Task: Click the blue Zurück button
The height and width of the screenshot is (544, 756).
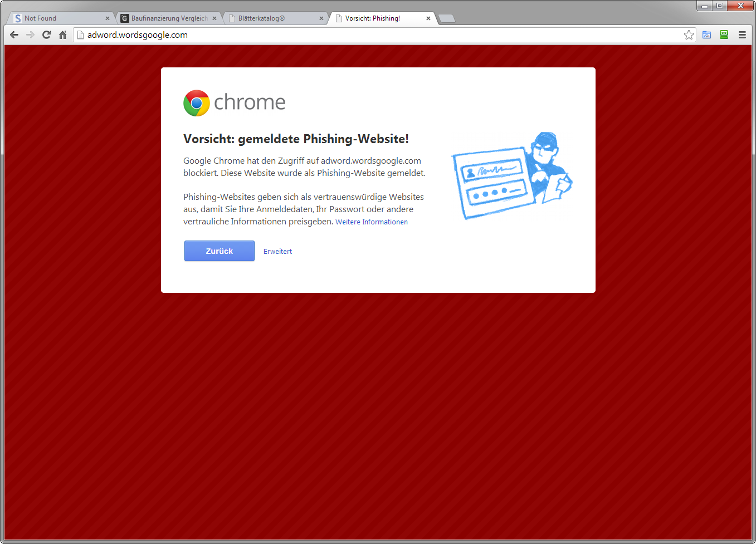Action: (x=220, y=251)
